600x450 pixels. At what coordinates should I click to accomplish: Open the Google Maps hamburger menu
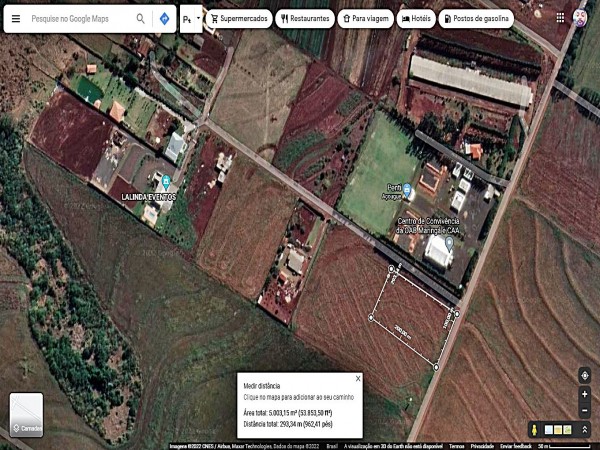pos(15,19)
